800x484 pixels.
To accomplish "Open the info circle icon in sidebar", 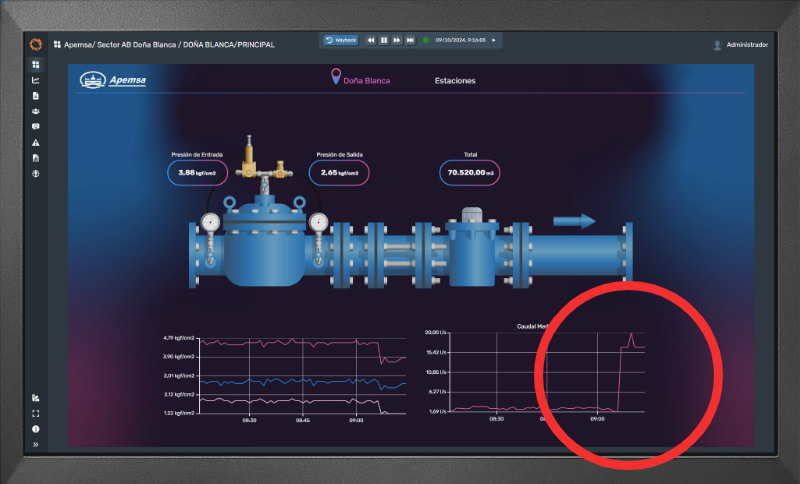I will 36,429.
